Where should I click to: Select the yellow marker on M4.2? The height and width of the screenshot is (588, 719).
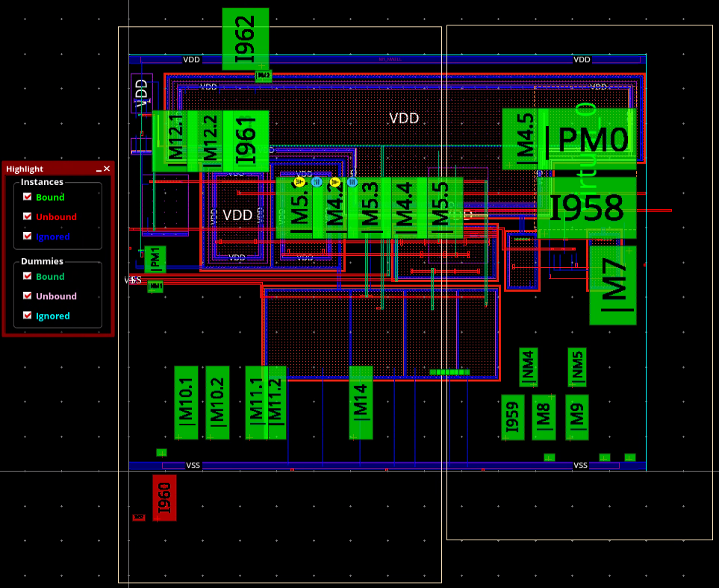[335, 182]
